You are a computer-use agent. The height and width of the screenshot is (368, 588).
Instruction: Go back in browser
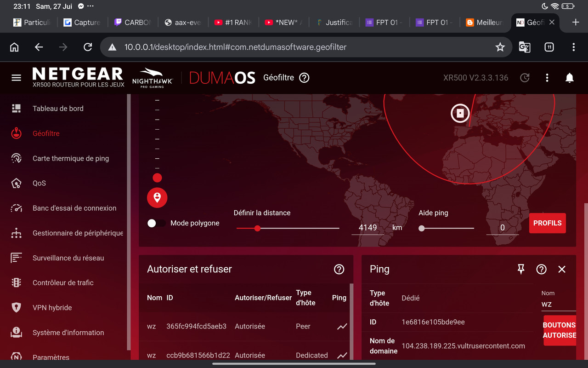point(39,47)
